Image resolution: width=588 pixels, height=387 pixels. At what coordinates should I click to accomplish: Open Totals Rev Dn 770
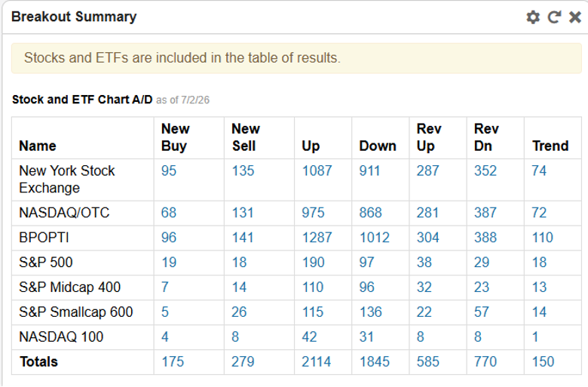pos(485,361)
